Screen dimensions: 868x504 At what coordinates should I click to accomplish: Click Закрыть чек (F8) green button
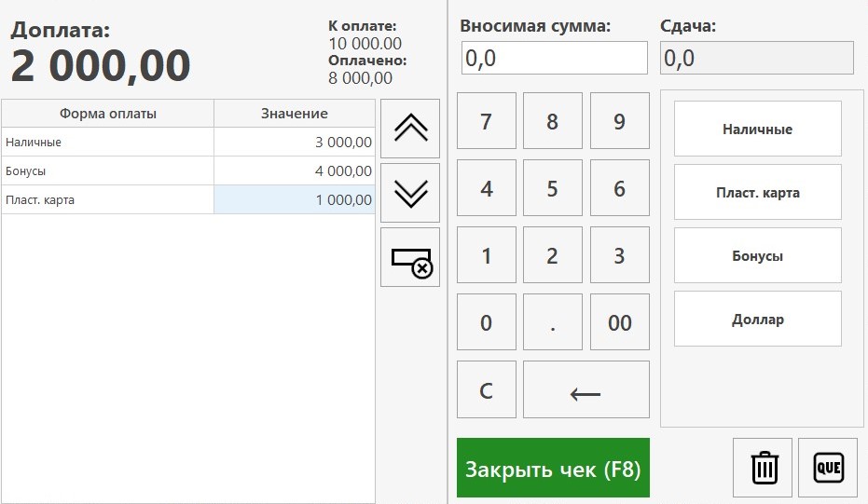[553, 468]
